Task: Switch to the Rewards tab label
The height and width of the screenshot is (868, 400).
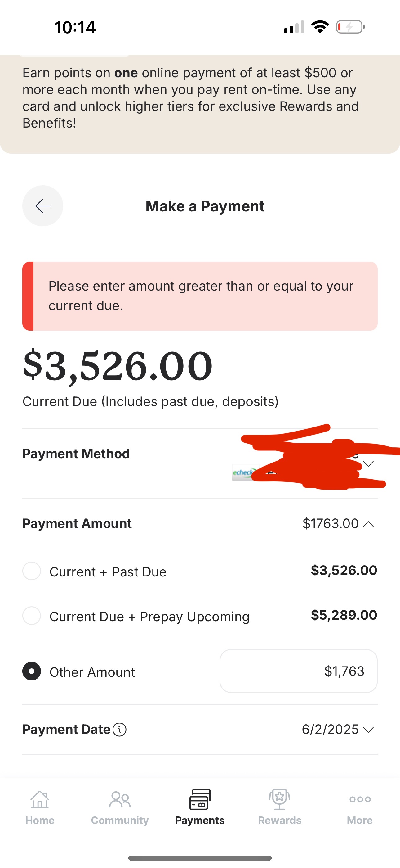Action: (x=279, y=820)
